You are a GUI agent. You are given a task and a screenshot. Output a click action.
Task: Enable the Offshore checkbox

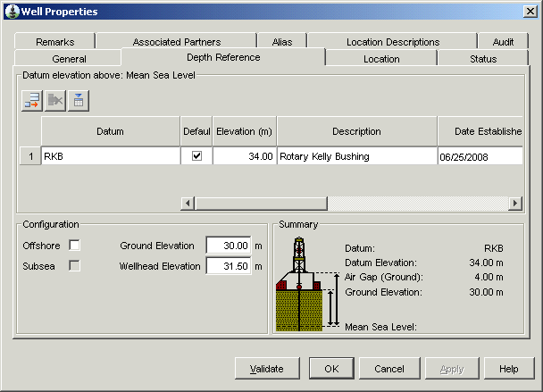click(74, 246)
